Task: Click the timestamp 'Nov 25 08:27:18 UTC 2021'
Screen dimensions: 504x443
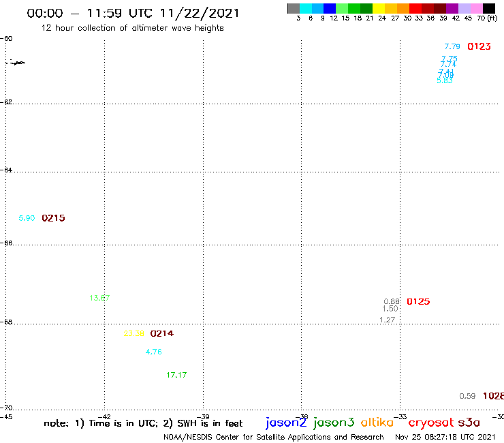Action: pos(445,438)
